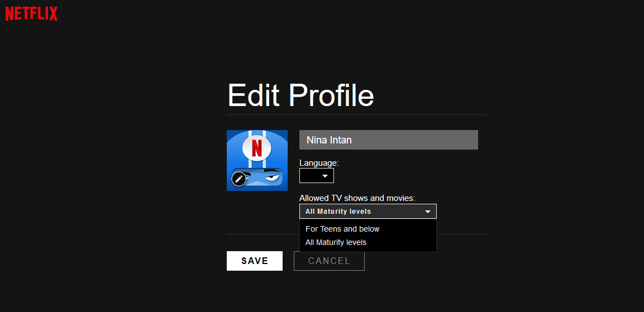Save the profile changes
Viewport: 644px width, 312px height.
click(255, 261)
